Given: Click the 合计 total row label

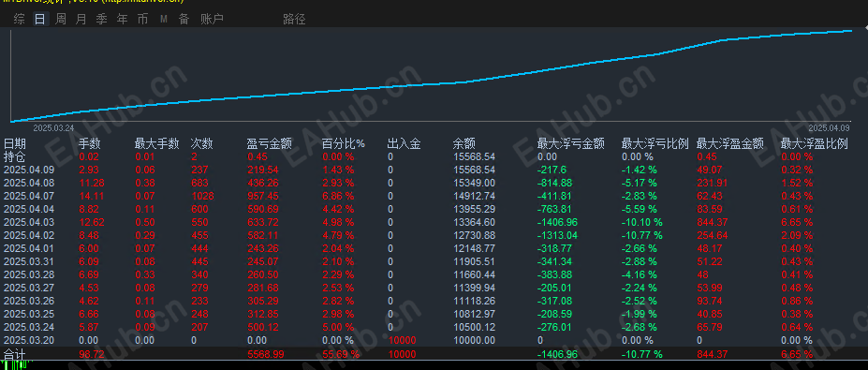Looking at the screenshot, I should tap(14, 353).
